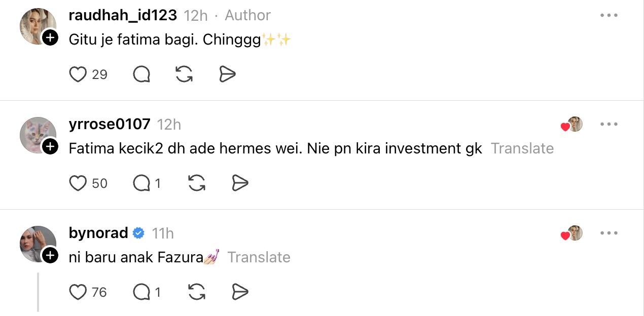
Task: Repost raudhah_id123's comment
Action: [x=184, y=75]
